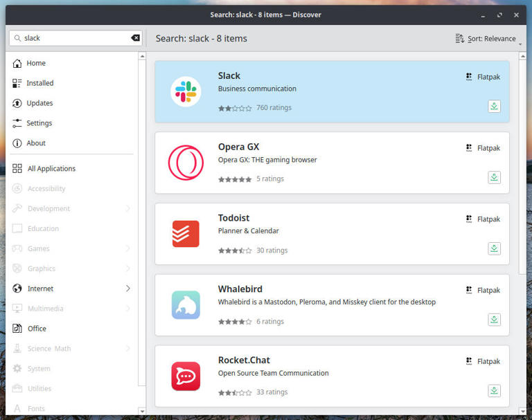Viewport: 532px width, 420px height.
Task: Open the Installed section in sidebar
Action: tap(39, 83)
